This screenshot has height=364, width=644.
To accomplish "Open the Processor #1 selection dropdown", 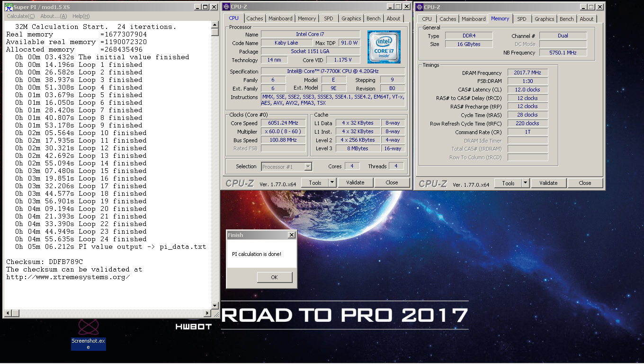I will coord(287,166).
